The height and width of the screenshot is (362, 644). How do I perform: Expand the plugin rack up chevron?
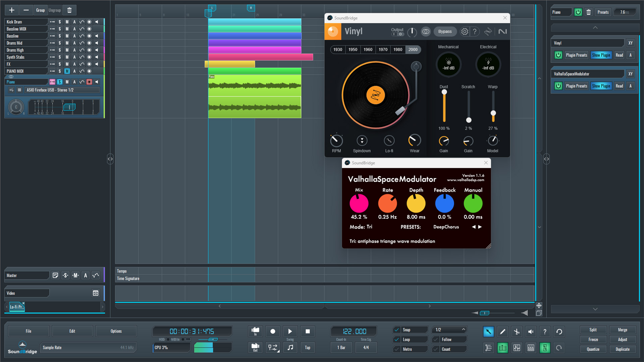click(595, 27)
